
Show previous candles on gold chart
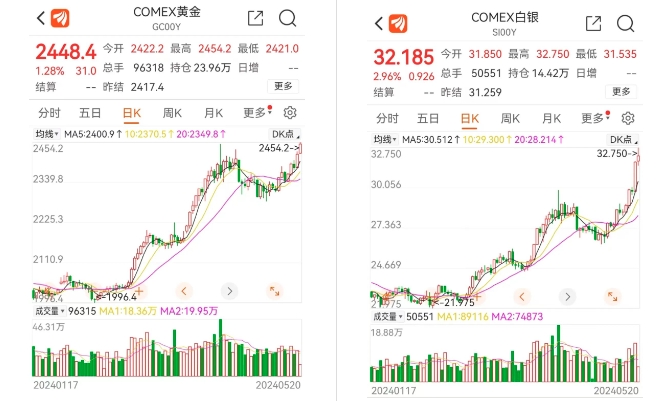[184, 291]
